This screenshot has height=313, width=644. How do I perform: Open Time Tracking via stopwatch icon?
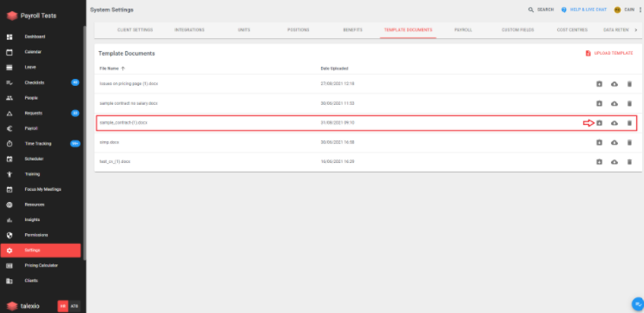10,144
